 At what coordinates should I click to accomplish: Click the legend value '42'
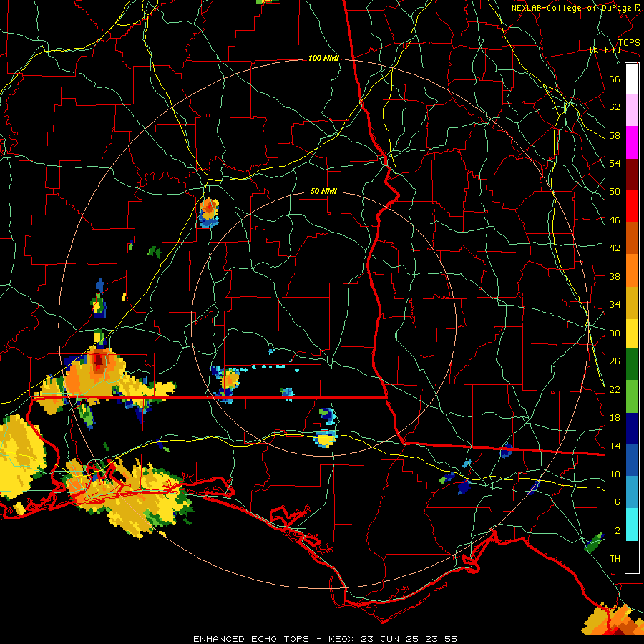pyautogui.click(x=615, y=248)
